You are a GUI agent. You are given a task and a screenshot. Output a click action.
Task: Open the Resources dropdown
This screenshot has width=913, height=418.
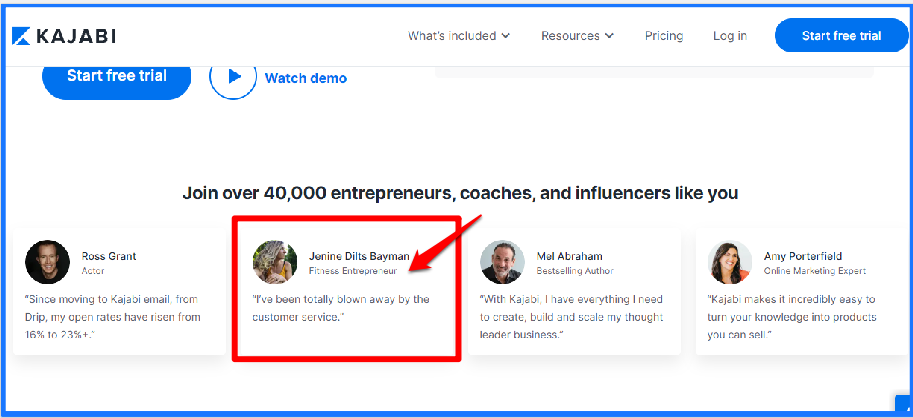pos(577,36)
